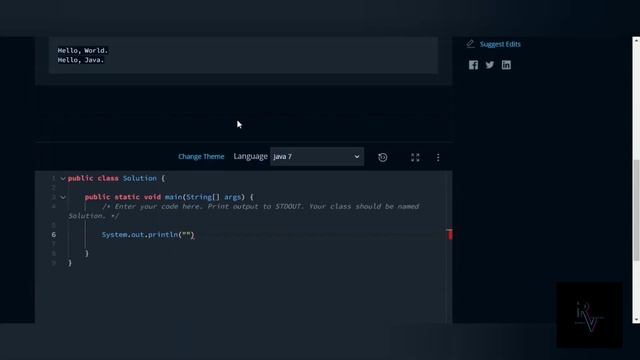
Task: Share on Facebook icon
Action: point(473,65)
